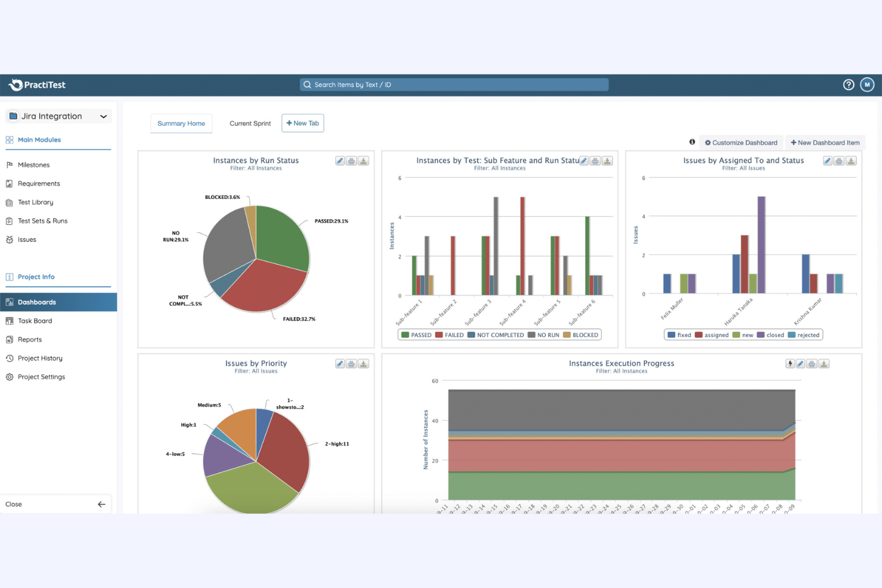The height and width of the screenshot is (588, 882).
Task: Open the Reports section
Action: [x=30, y=339]
